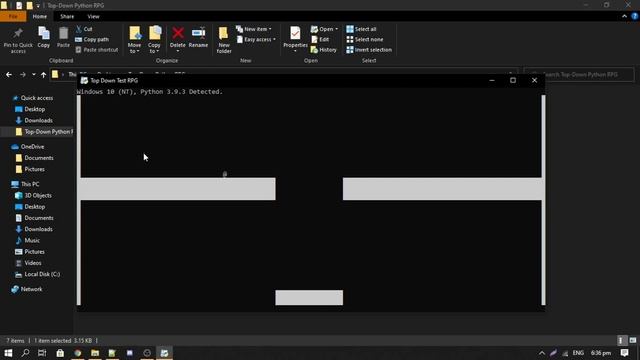640x360 pixels.
Task: Open the notification center icon
Action: tap(624, 353)
